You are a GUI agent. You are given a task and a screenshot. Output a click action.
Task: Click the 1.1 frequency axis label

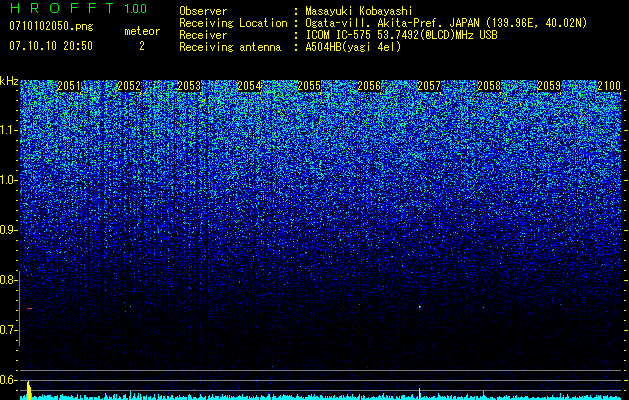click(7, 130)
